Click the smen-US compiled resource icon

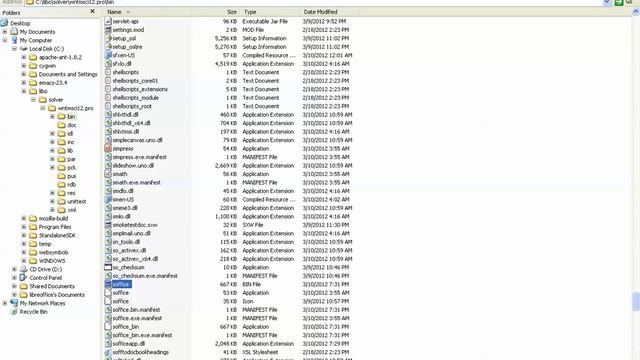[108, 200]
